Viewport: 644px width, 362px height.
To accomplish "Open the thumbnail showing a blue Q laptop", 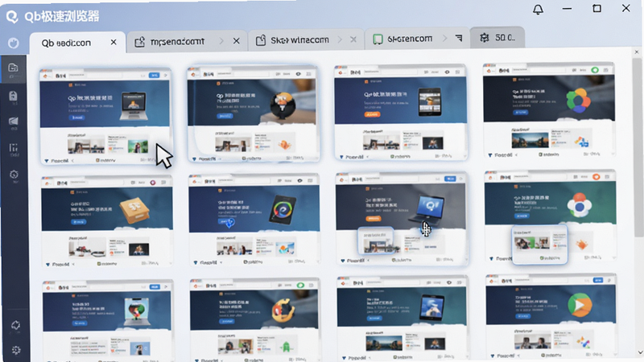I will [x=402, y=218].
